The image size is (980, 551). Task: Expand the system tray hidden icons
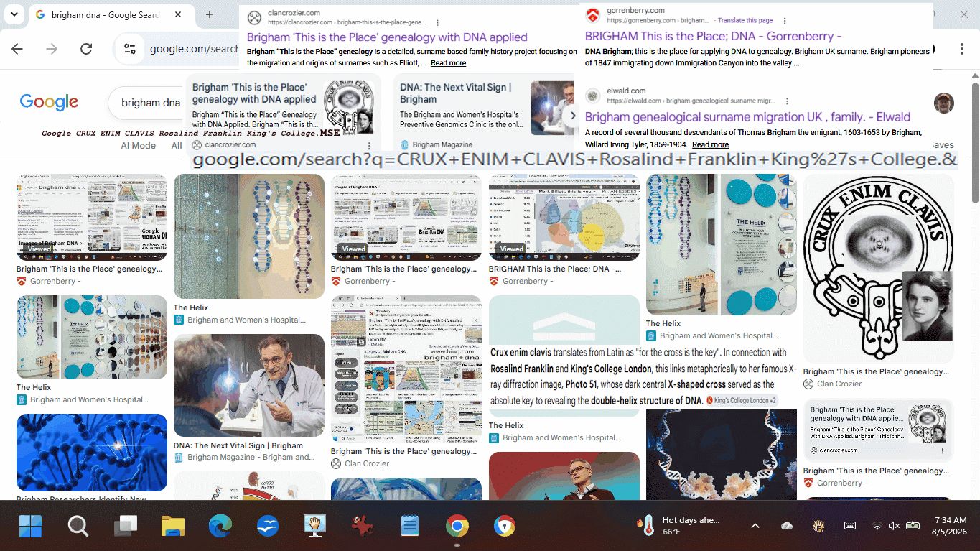(755, 526)
